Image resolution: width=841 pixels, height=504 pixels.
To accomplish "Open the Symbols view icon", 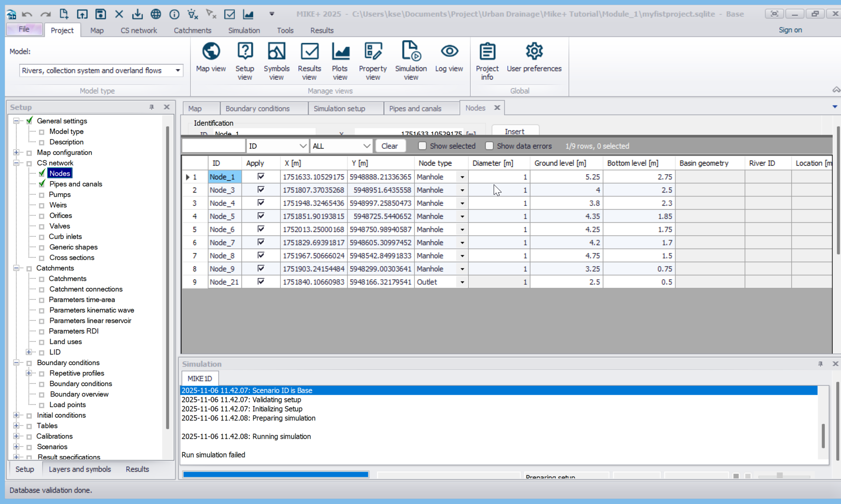I will click(x=276, y=52).
